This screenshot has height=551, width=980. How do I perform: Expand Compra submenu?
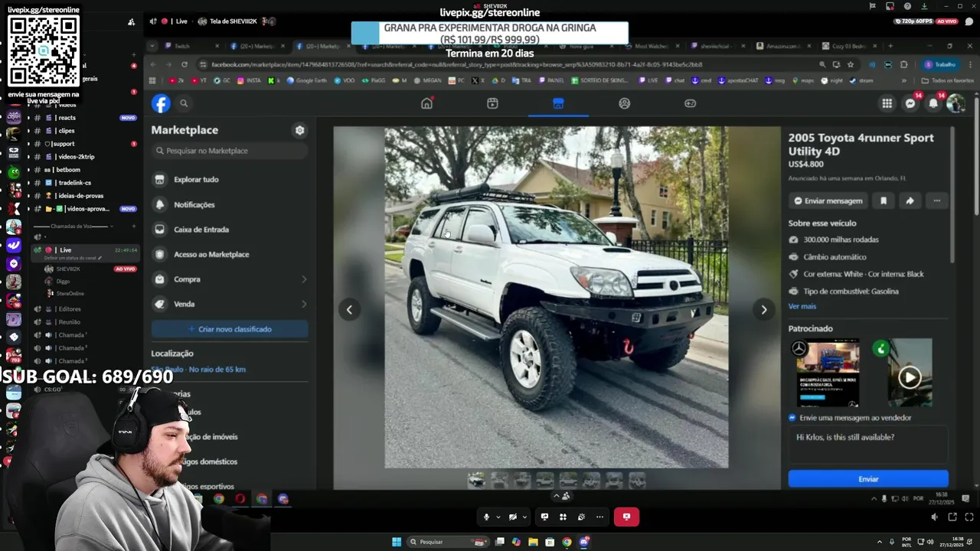[x=303, y=279]
